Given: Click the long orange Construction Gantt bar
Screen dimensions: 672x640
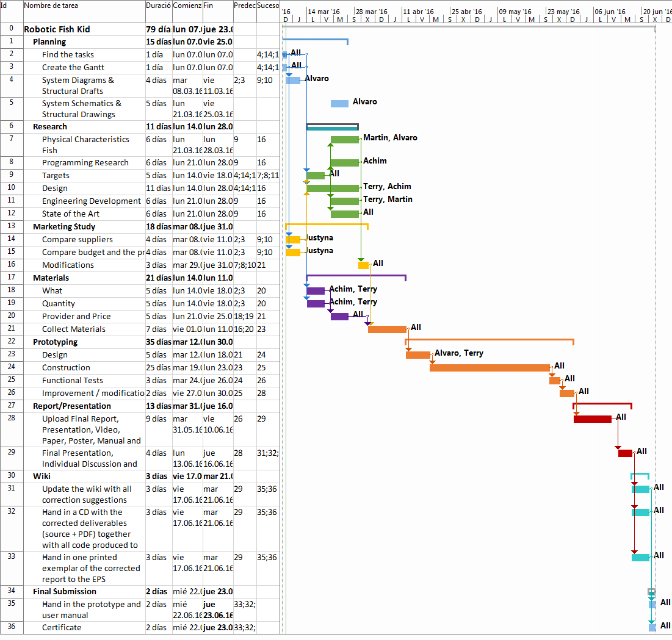Looking at the screenshot, I should (x=490, y=368).
